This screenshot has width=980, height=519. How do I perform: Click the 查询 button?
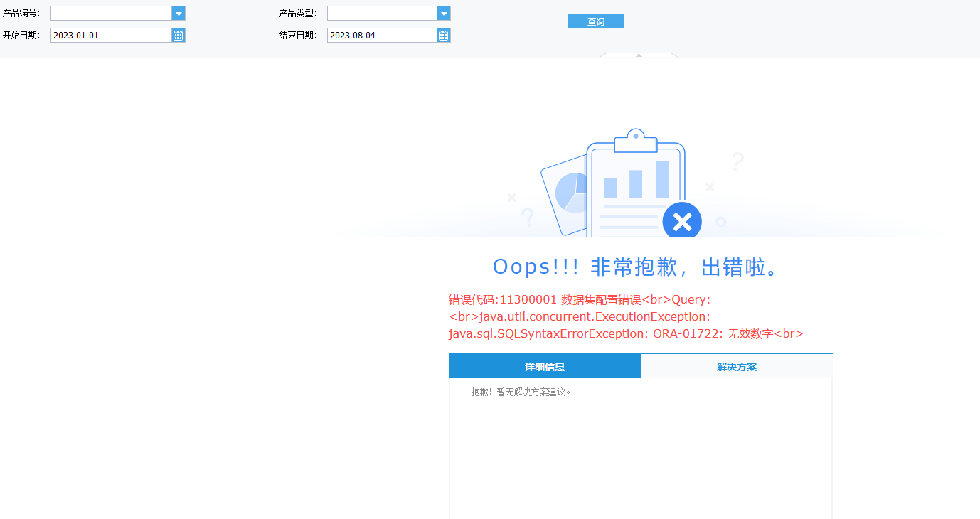tap(596, 21)
